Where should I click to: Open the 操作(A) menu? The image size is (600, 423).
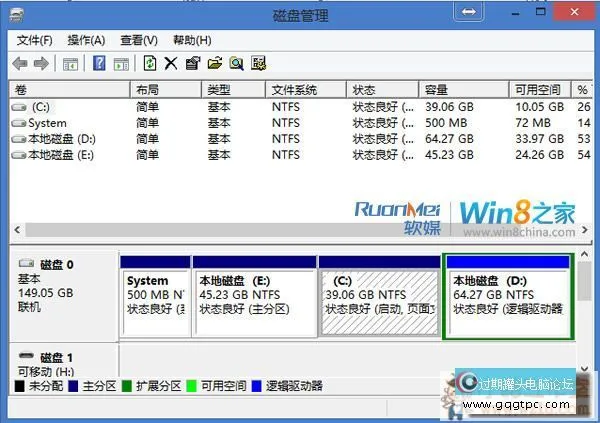[86, 40]
